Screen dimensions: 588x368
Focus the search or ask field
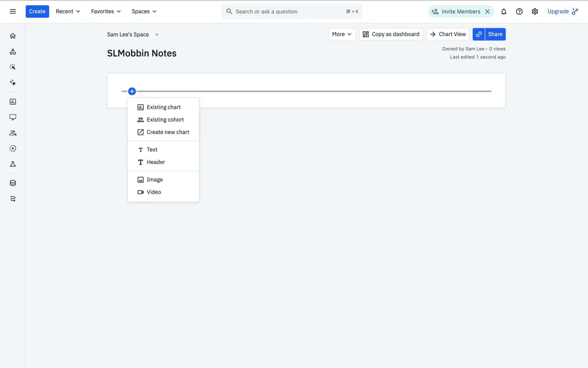pyautogui.click(x=288, y=11)
